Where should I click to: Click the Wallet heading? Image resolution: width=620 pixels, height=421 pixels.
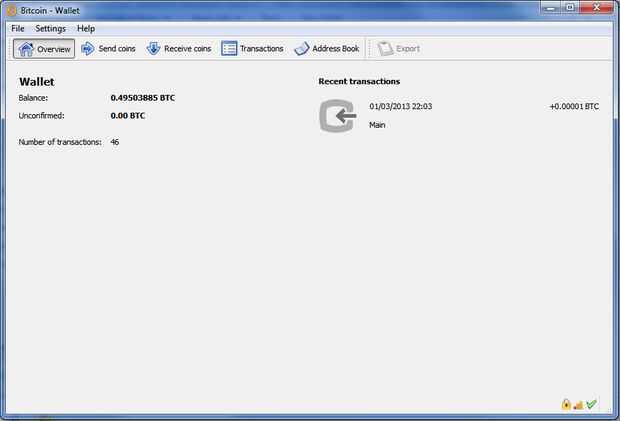point(37,82)
